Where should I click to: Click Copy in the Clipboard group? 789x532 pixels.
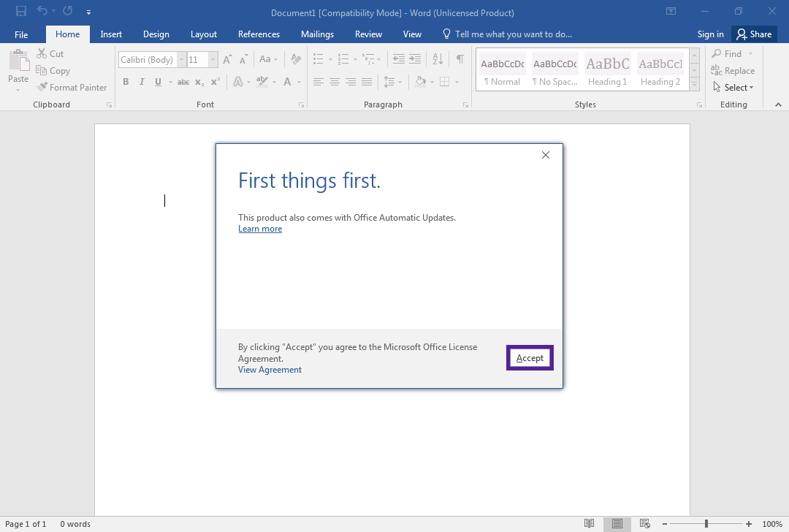53,71
